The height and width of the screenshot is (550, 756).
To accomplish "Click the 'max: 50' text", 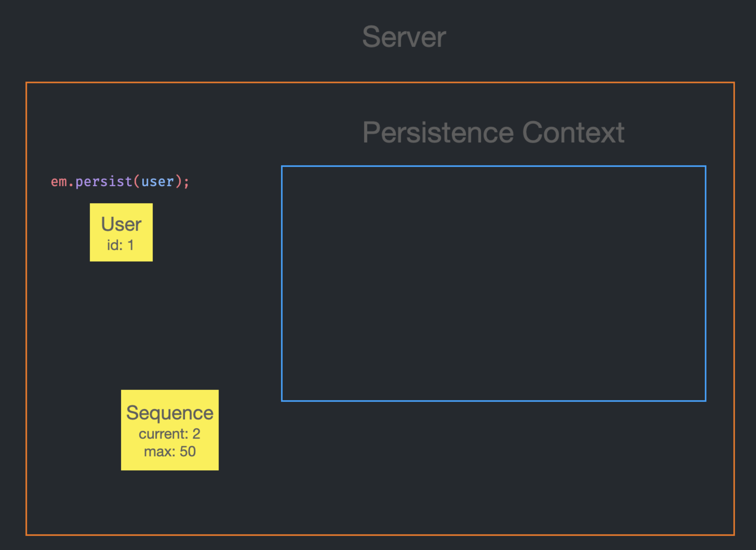I will (170, 451).
